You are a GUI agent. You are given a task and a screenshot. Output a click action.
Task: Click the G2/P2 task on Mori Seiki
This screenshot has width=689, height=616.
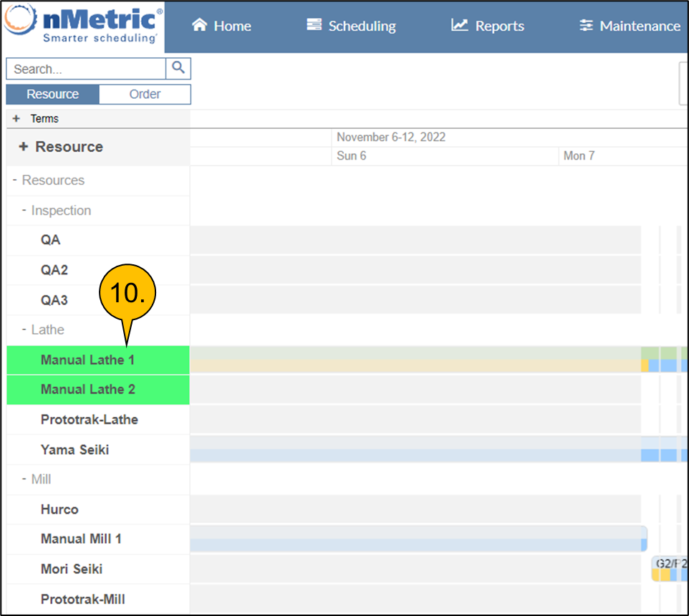tap(670, 569)
